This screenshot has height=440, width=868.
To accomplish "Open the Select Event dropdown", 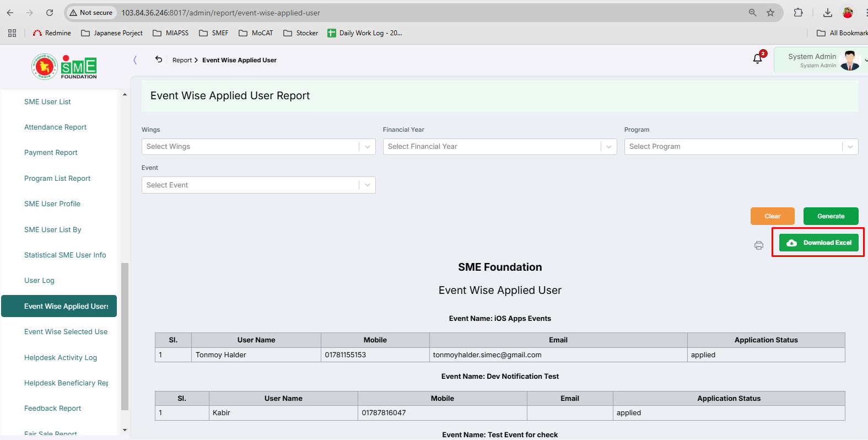I will pyautogui.click(x=258, y=185).
